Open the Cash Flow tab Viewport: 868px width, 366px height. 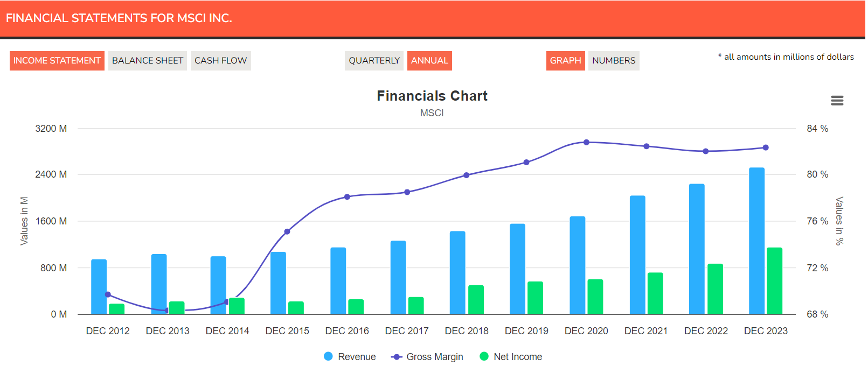(x=220, y=61)
